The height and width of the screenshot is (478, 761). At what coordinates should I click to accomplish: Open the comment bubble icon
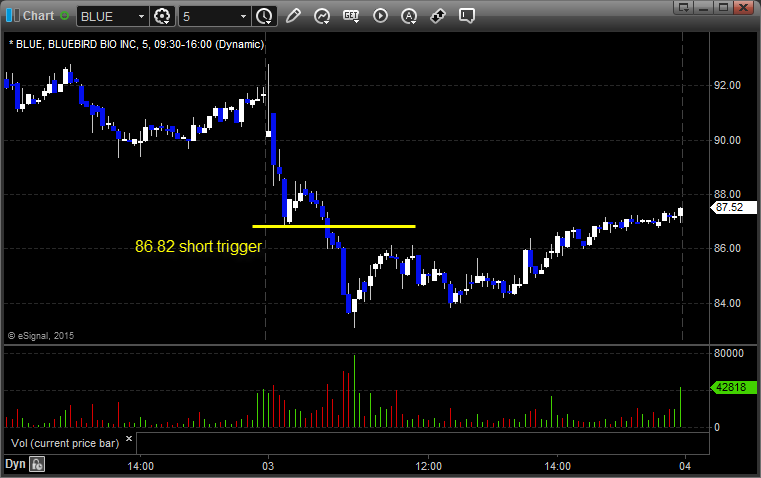(x=467, y=16)
